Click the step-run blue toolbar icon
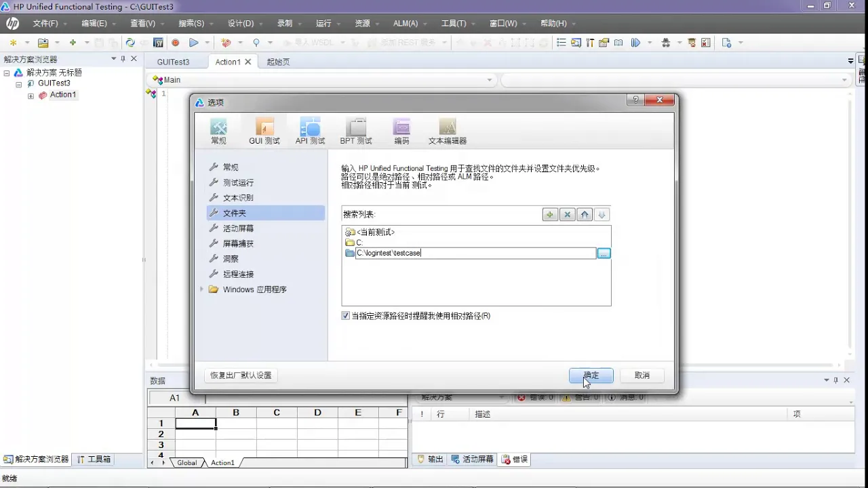This screenshot has height=488, width=868. (x=635, y=42)
